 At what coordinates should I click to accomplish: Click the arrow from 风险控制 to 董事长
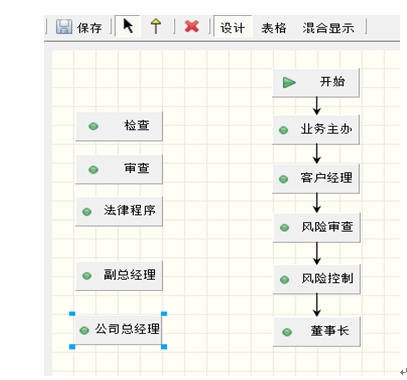coord(317,305)
